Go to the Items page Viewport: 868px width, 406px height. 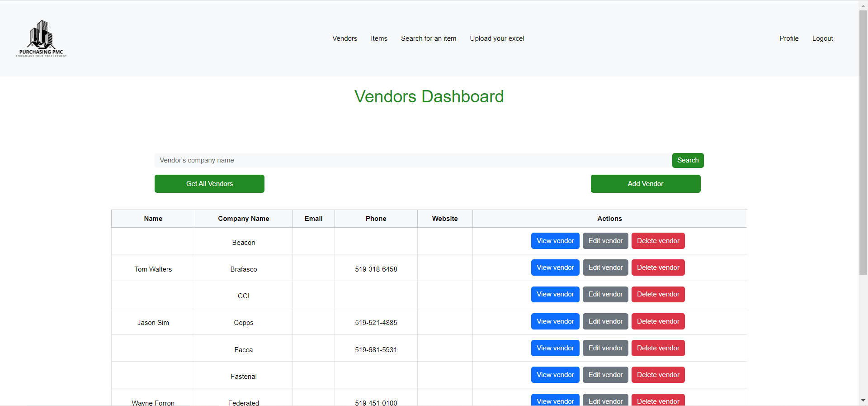(379, 38)
